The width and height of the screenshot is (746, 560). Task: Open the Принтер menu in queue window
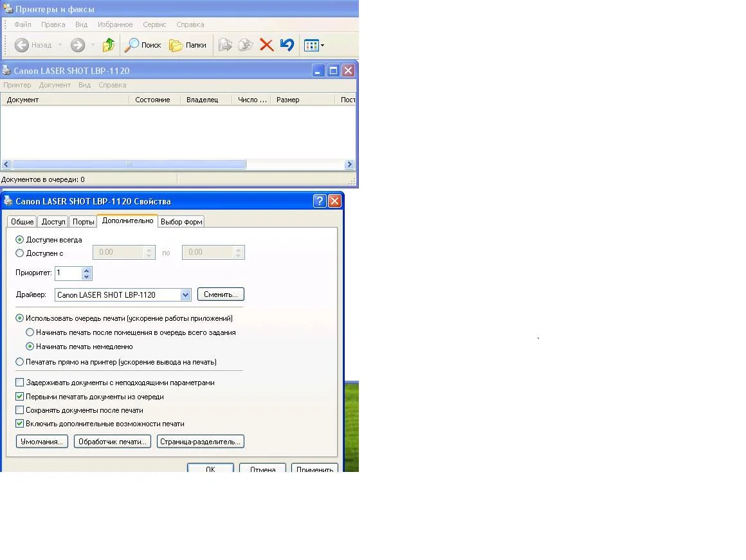(17, 85)
